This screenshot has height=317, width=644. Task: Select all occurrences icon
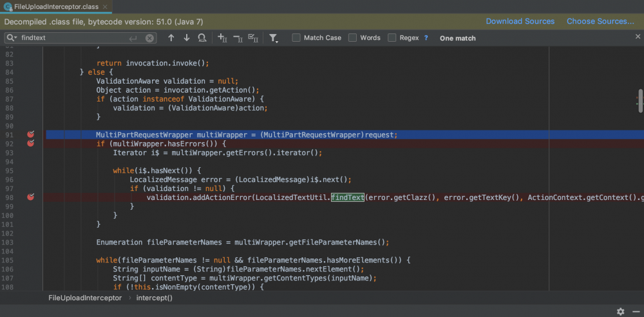(x=252, y=38)
